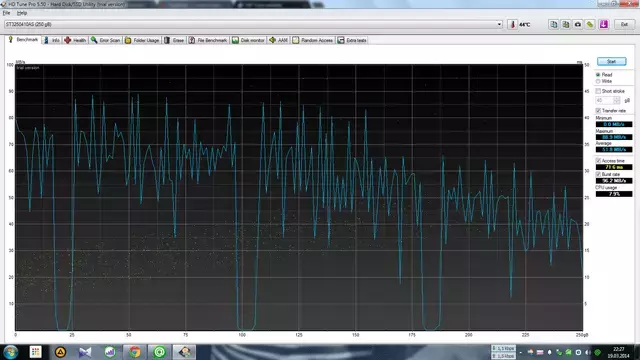Increase short stroke value with stepper arrow
640x360 pixels.
(x=617, y=99)
